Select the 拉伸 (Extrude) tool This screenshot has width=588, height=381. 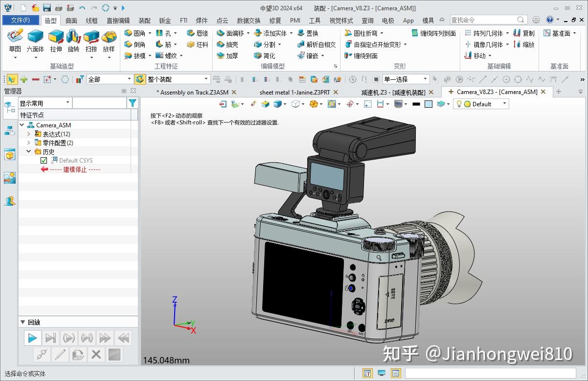pyautogui.click(x=55, y=42)
